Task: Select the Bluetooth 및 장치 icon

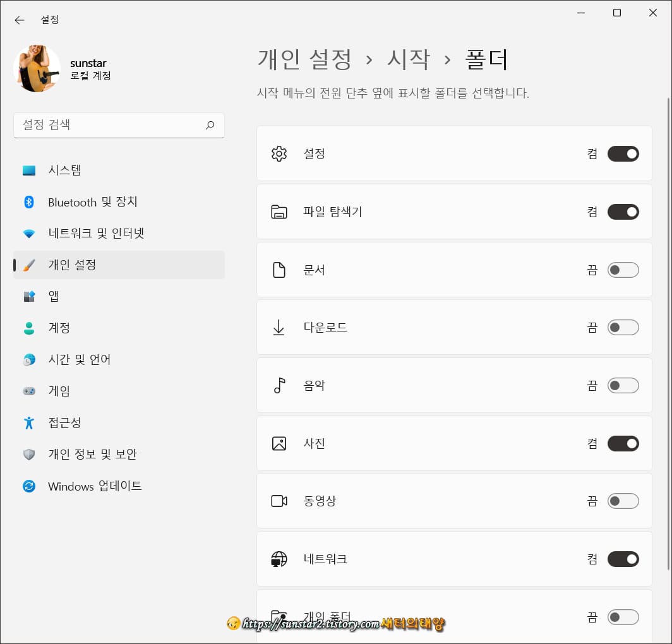Action: [30, 202]
